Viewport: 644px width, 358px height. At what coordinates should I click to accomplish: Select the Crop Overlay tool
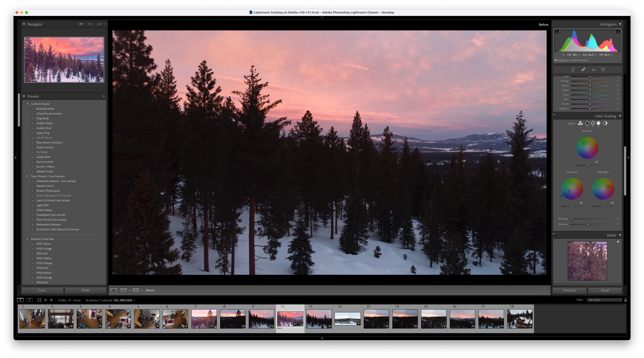pyautogui.click(x=573, y=70)
